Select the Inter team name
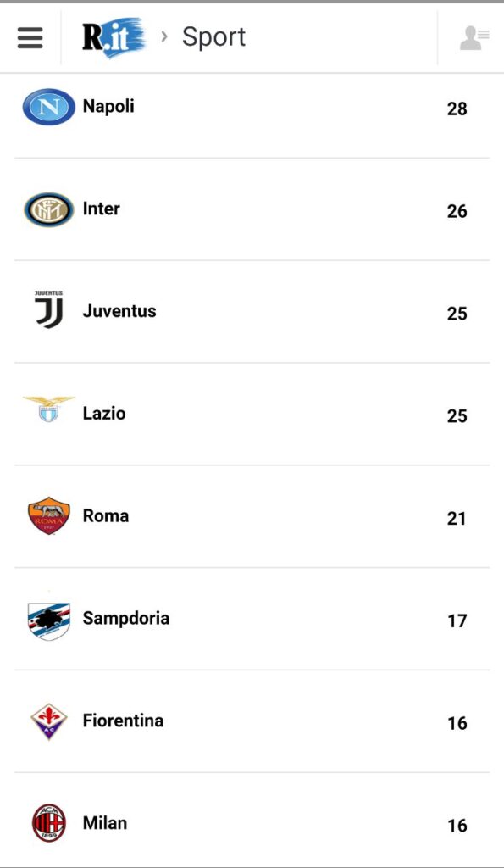Screen dimensions: 504x868 [102, 209]
